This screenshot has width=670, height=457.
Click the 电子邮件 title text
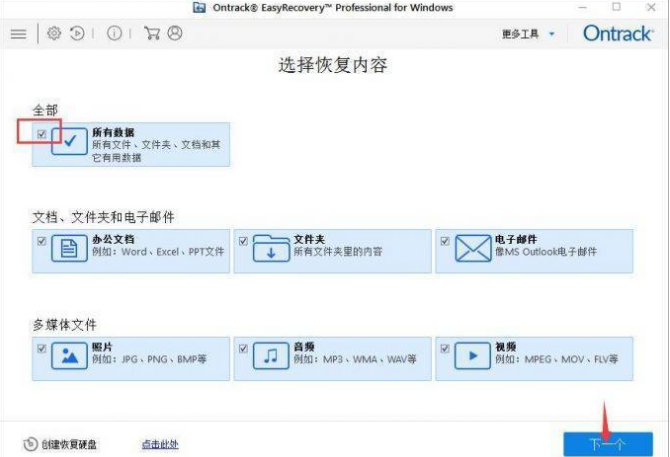[516, 239]
